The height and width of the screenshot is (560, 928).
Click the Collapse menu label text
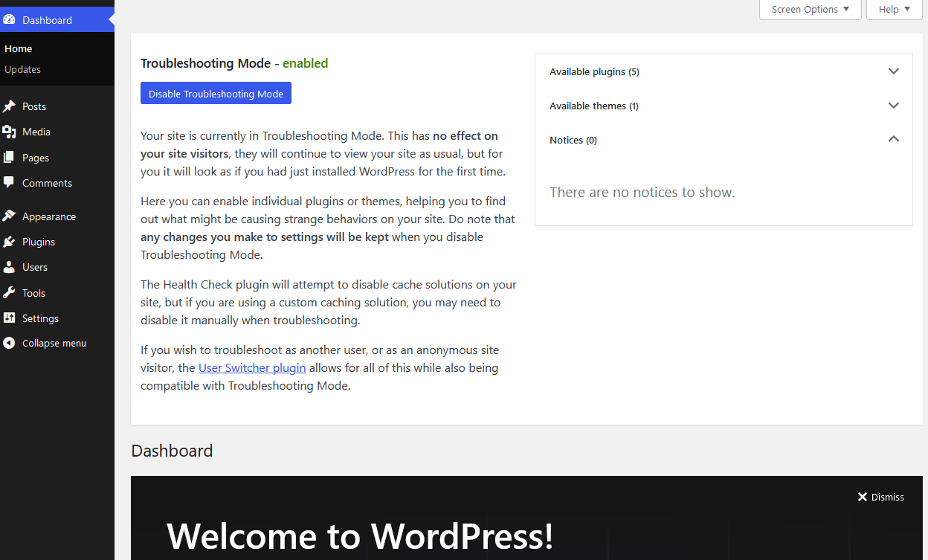[x=54, y=343]
